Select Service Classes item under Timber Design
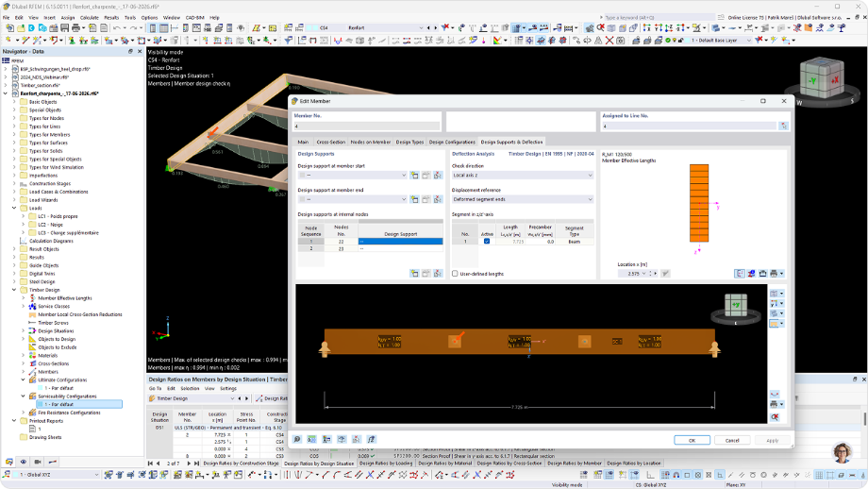This screenshot has width=868, height=489. pos(54,306)
